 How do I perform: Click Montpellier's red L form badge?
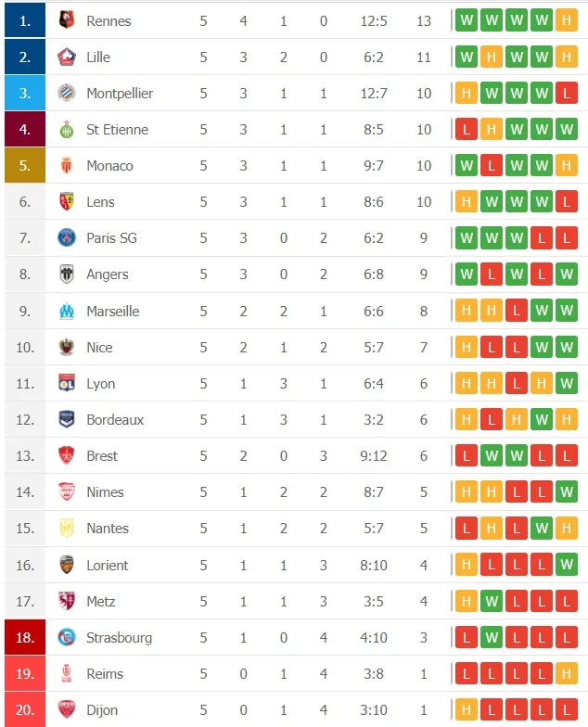567,93
